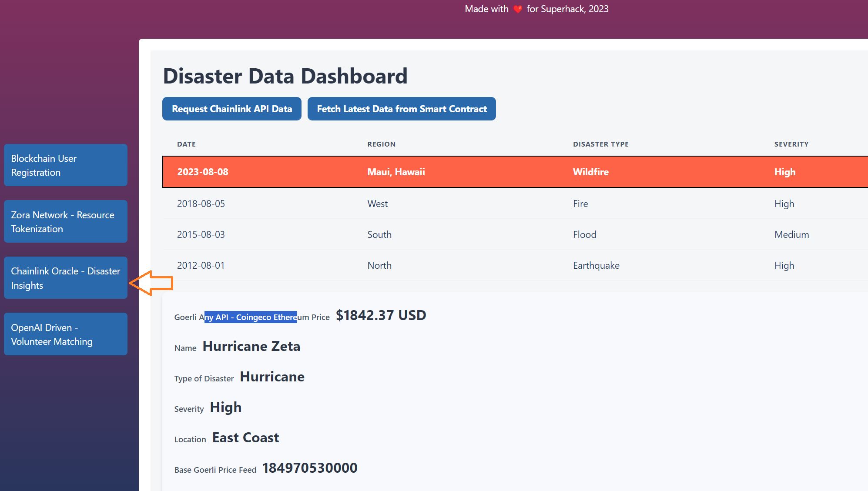The width and height of the screenshot is (868, 491).
Task: Select Chainlink Oracle - Disaster Insights
Action: pyautogui.click(x=66, y=278)
